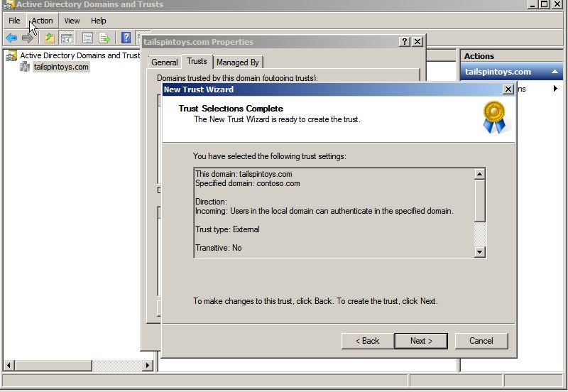Click the 'Incoming: Users in the local domain' line
This screenshot has width=568, height=392.
pyautogui.click(x=324, y=211)
